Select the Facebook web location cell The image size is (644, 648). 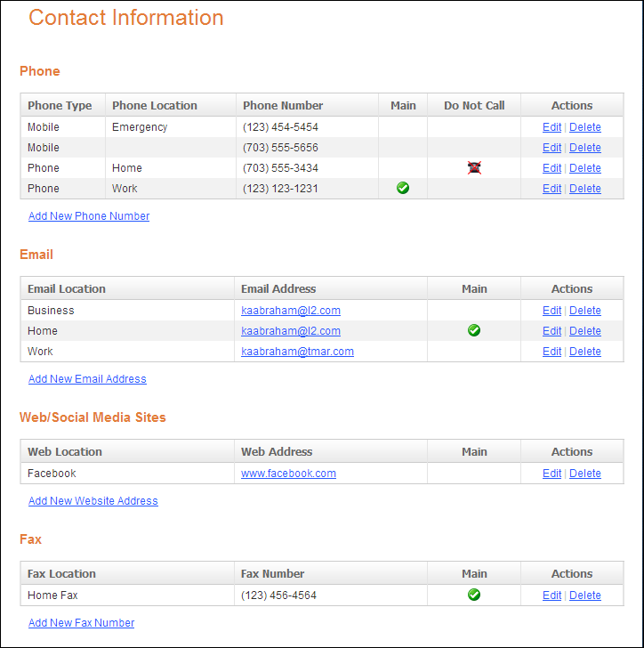(x=127, y=474)
